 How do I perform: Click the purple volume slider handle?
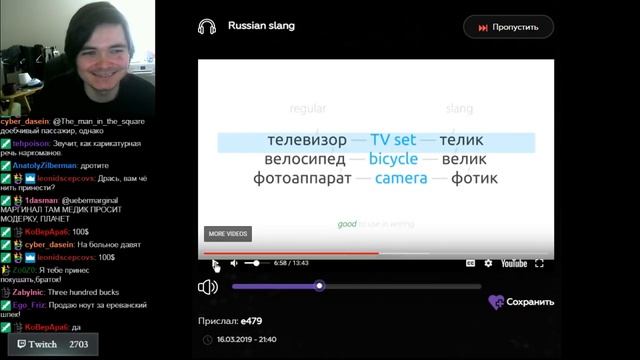pyautogui.click(x=320, y=286)
